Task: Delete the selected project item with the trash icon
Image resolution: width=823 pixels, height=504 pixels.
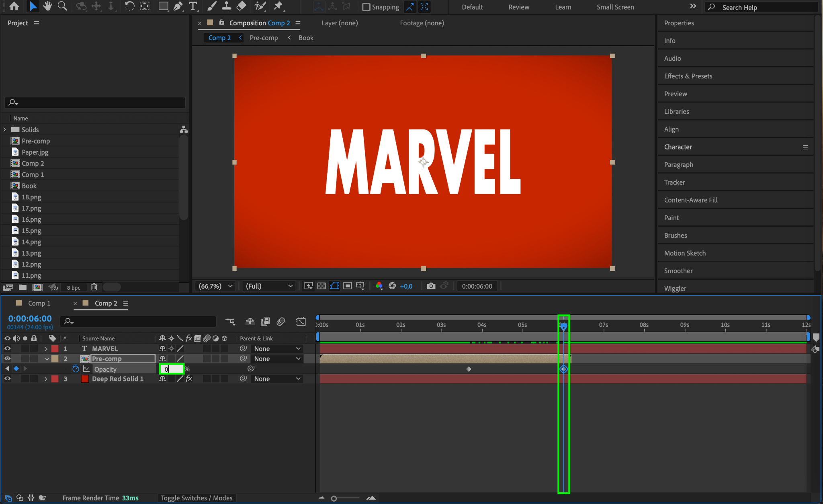Action: click(94, 287)
